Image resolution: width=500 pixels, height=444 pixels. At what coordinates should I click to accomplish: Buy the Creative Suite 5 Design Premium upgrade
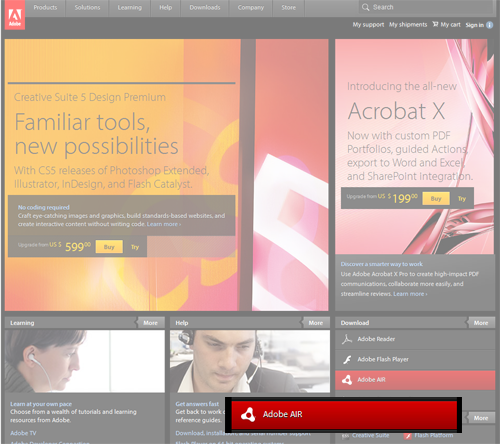(109, 247)
